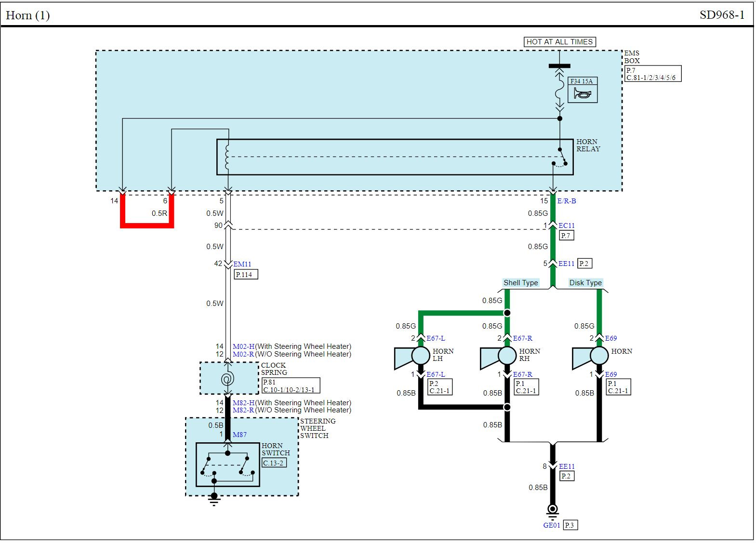Screen dimensions: 756x543
Task: Open the M87 connector link
Action: 240,435
